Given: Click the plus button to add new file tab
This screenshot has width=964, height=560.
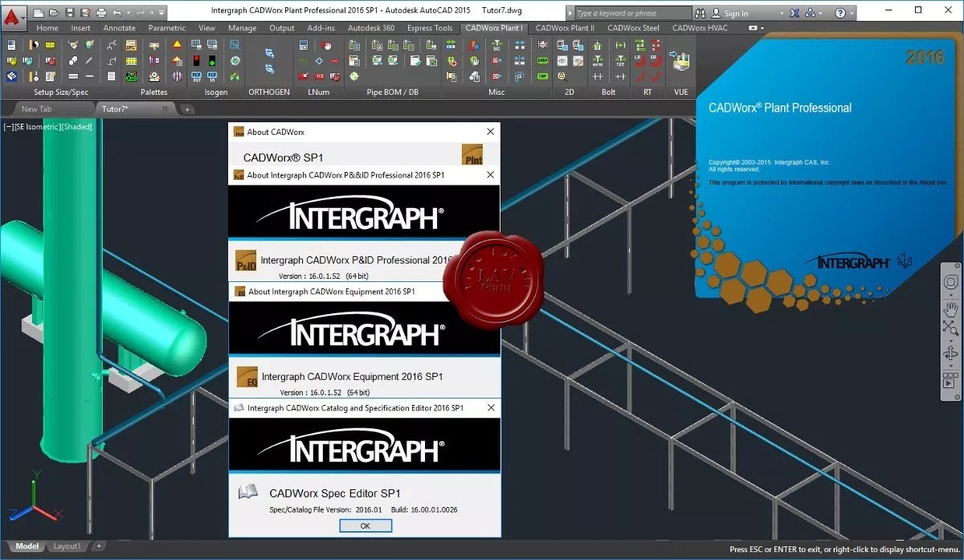Looking at the screenshot, I should click(187, 109).
